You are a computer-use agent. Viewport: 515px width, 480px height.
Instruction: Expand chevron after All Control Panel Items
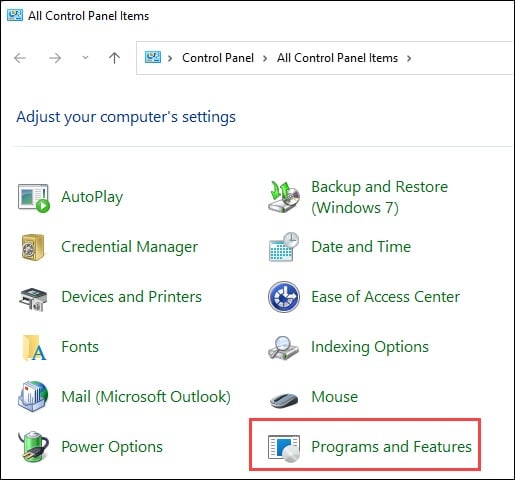pyautogui.click(x=409, y=59)
